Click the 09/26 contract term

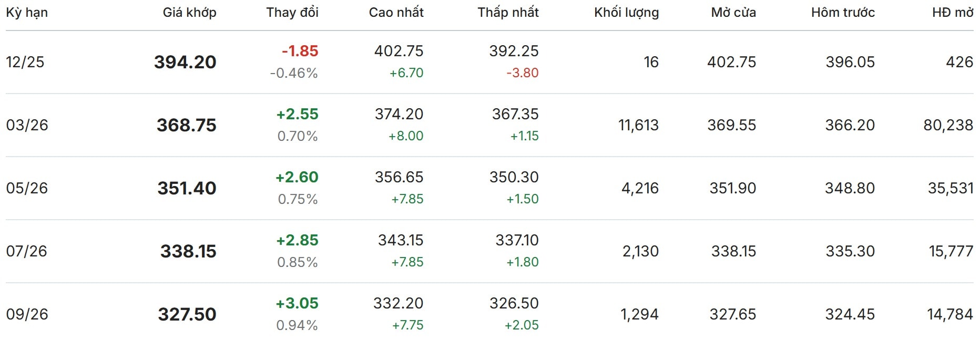[27, 314]
